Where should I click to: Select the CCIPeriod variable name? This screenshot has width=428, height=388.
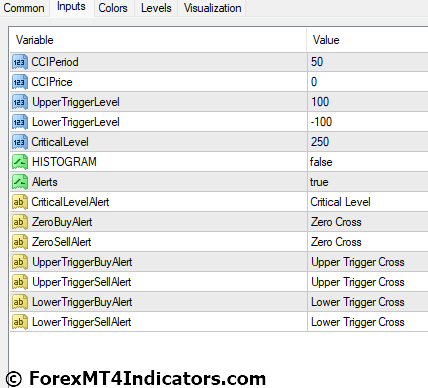point(55,62)
